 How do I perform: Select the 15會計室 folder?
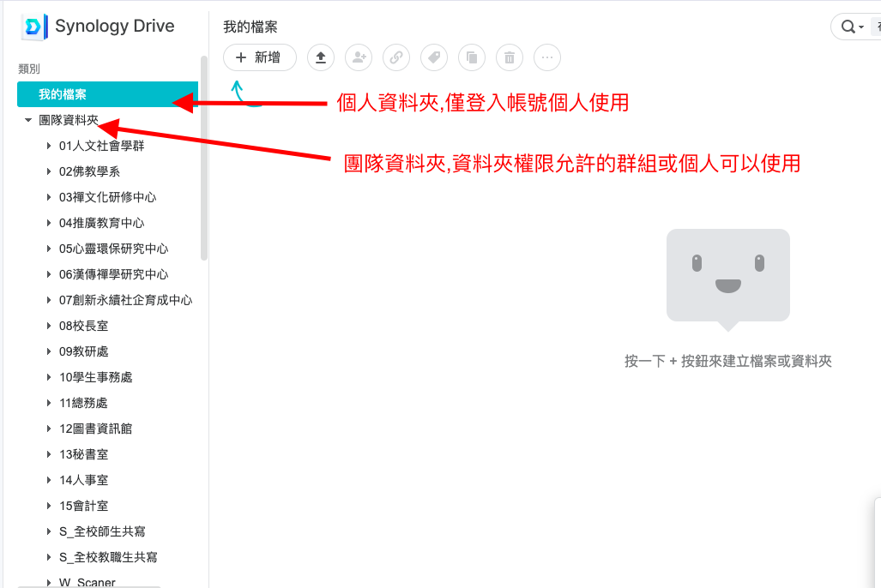point(83,506)
